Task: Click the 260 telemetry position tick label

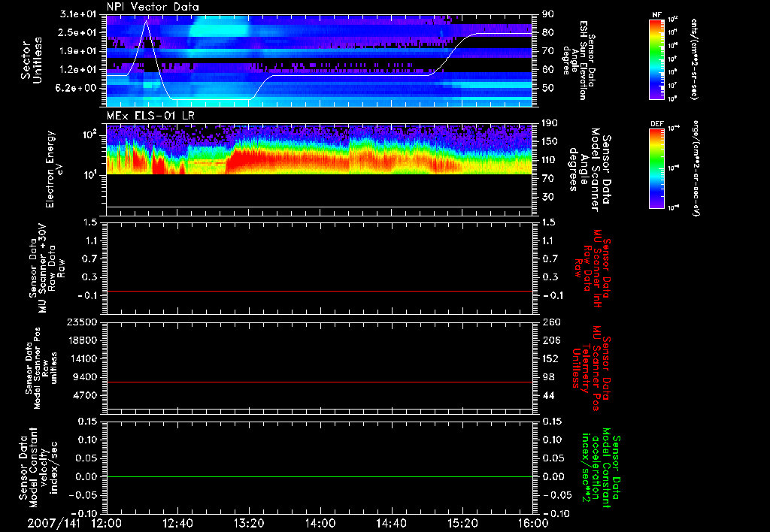Action: (550, 322)
